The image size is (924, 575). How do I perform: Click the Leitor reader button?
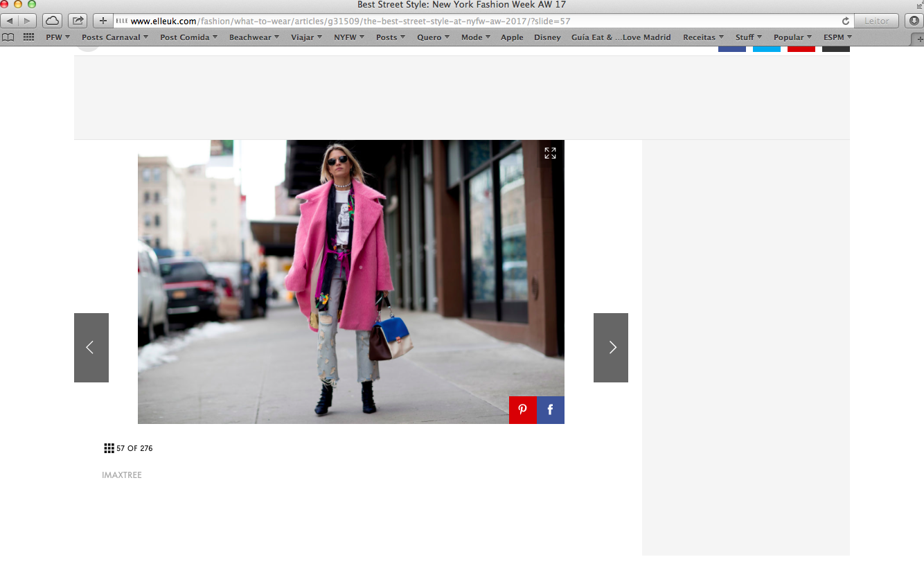point(876,21)
